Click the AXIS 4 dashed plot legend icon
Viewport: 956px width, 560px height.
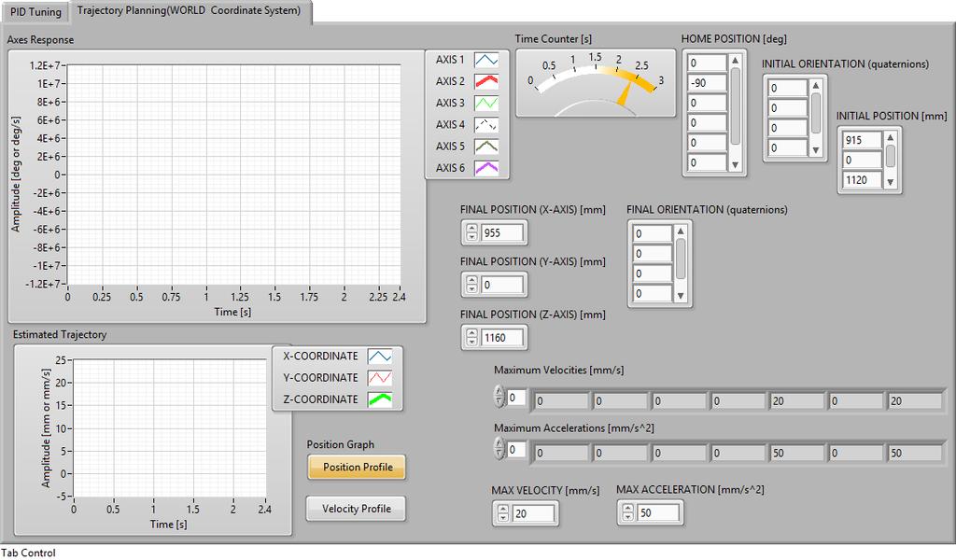(x=485, y=124)
